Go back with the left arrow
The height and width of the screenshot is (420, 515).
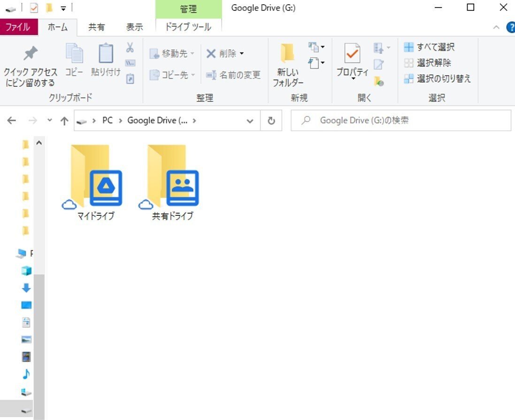click(11, 121)
